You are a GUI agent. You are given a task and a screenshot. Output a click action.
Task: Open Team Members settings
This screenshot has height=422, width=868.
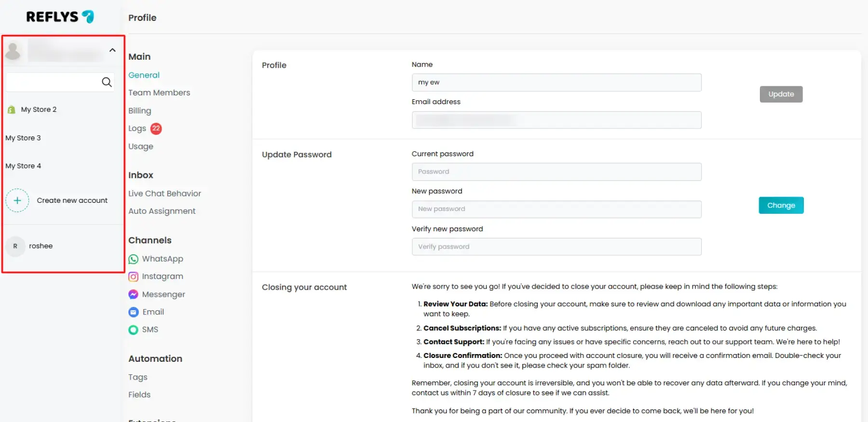[x=159, y=92]
